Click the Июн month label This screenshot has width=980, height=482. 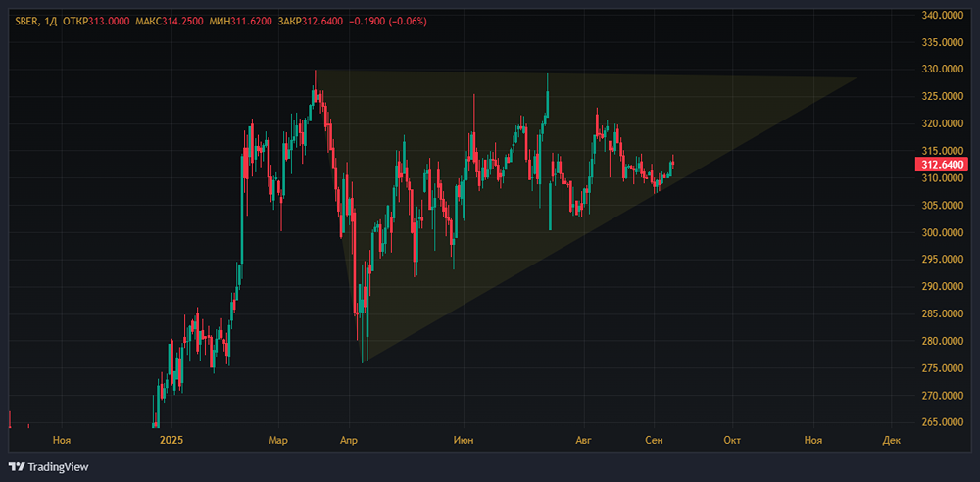(x=465, y=440)
